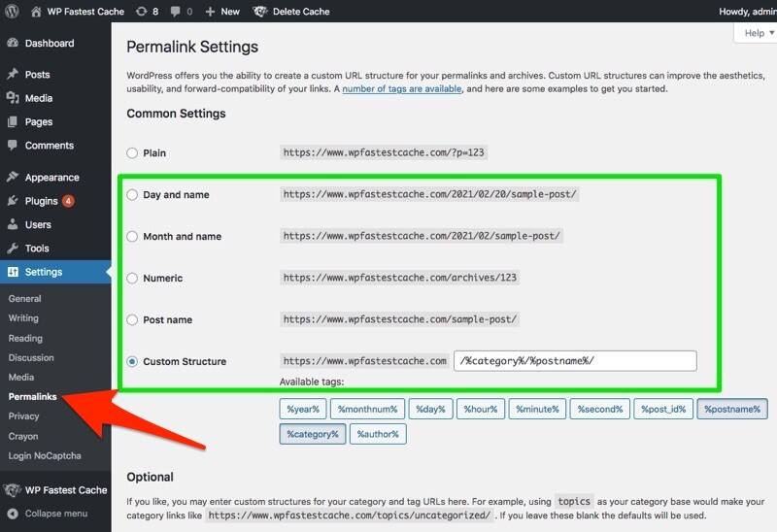Screen dimensions: 777x532
Task: Click the %postname% tag button
Action: pos(731,410)
